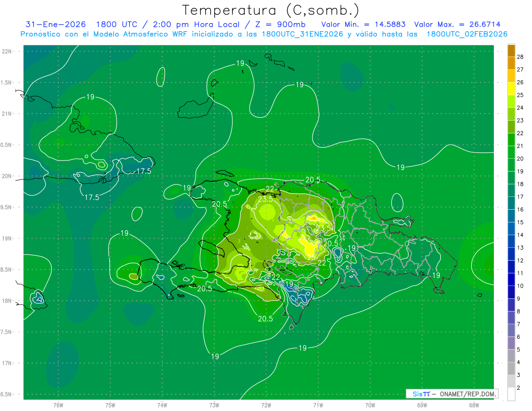The image size is (532, 411).
Task: Pick the bright green swatch between 21 and 22
Action: 511,140
